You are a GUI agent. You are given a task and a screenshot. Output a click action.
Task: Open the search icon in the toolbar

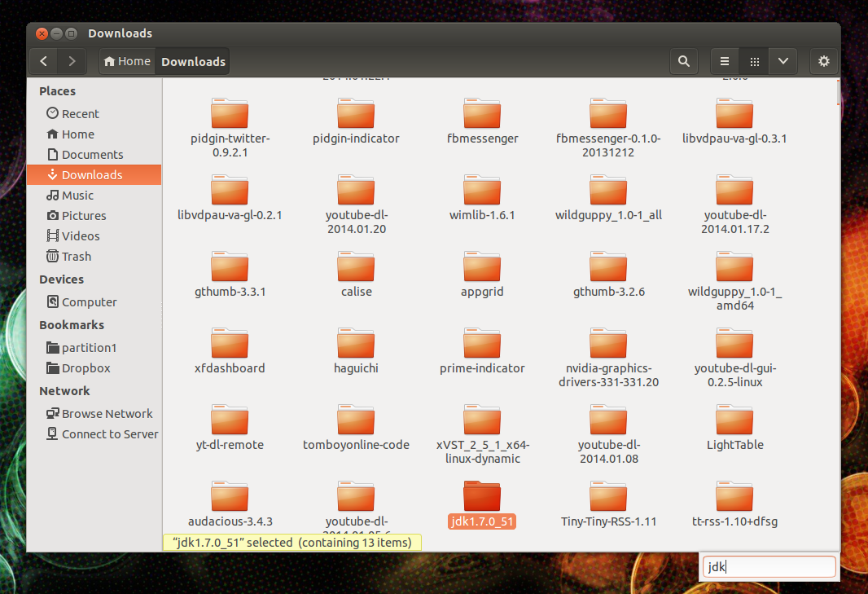tap(683, 61)
